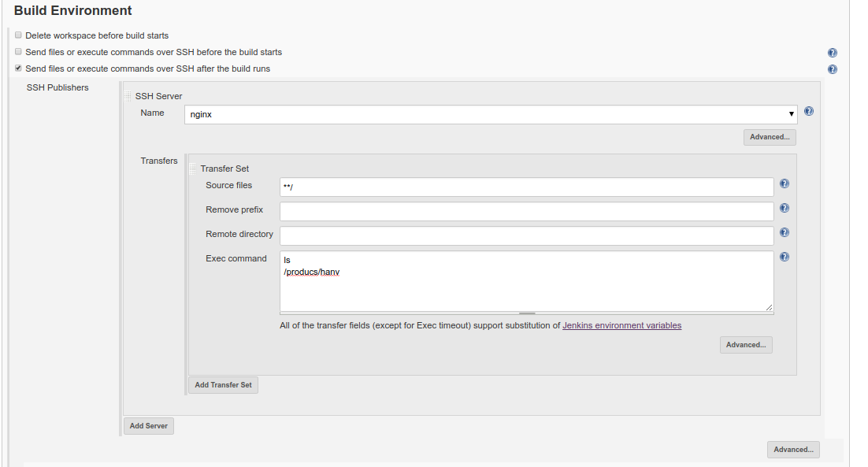868x467 pixels.
Task: Show help icon for Remove prefix
Action: point(785,209)
